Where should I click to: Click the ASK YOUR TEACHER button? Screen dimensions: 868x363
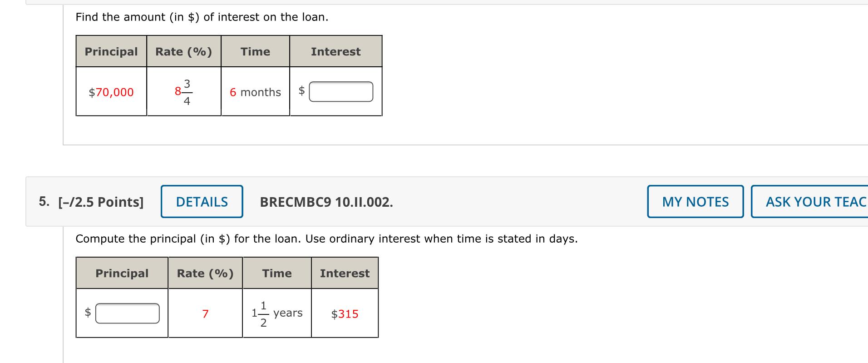[817, 202]
